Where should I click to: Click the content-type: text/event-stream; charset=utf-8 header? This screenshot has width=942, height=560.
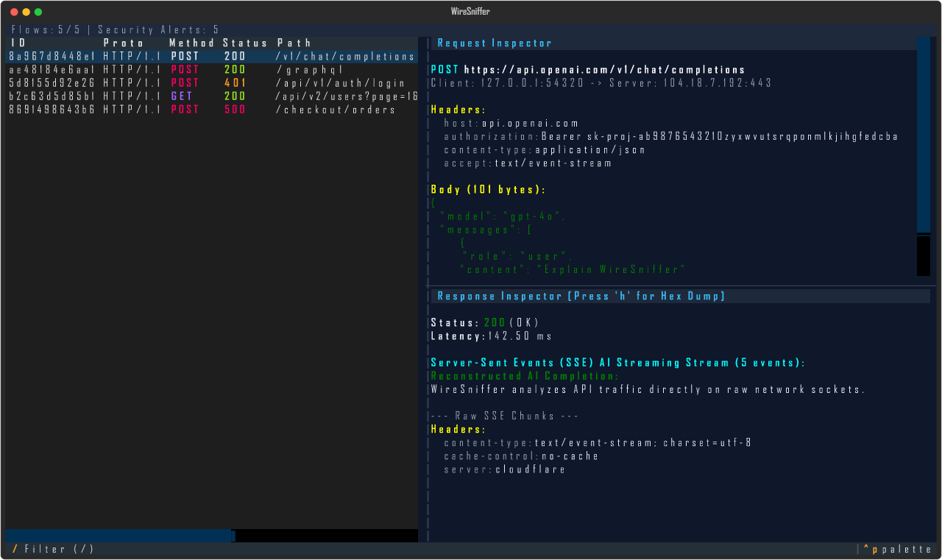[x=598, y=443]
